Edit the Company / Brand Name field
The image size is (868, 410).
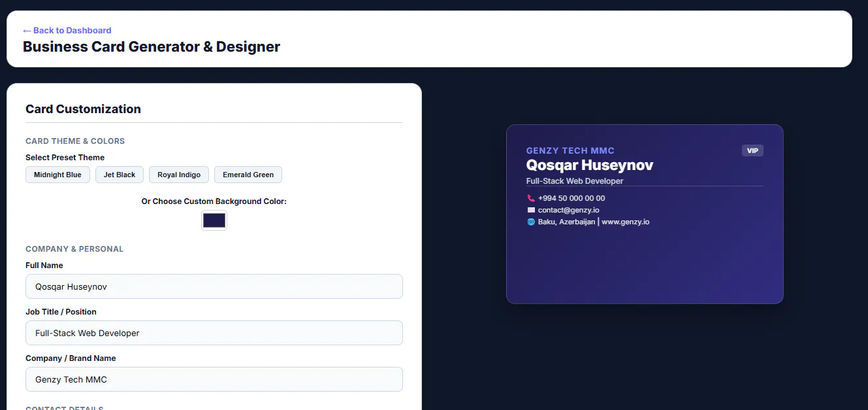[x=214, y=379]
